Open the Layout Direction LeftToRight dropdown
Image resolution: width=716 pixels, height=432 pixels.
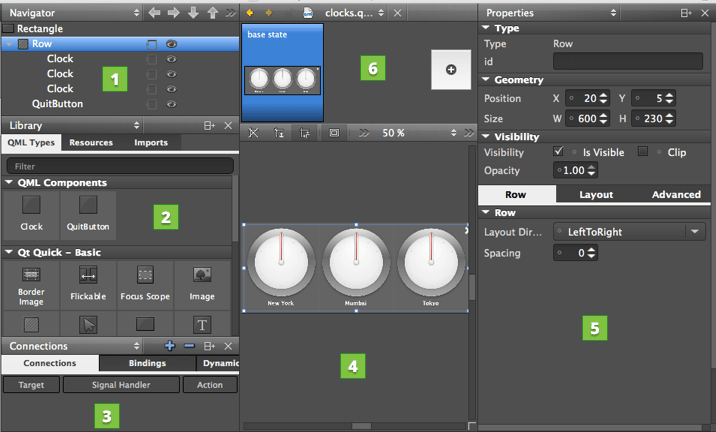(694, 231)
